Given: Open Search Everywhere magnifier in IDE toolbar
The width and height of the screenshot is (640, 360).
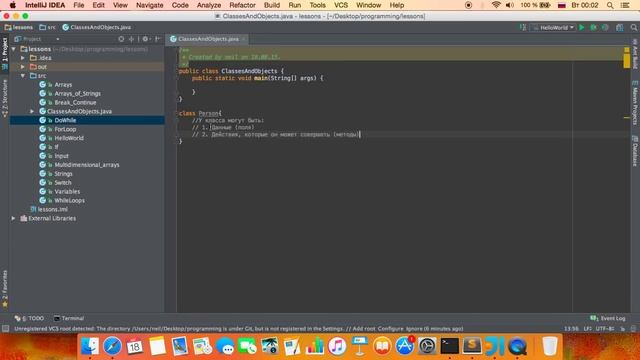Looking at the screenshot, I should 633,27.
